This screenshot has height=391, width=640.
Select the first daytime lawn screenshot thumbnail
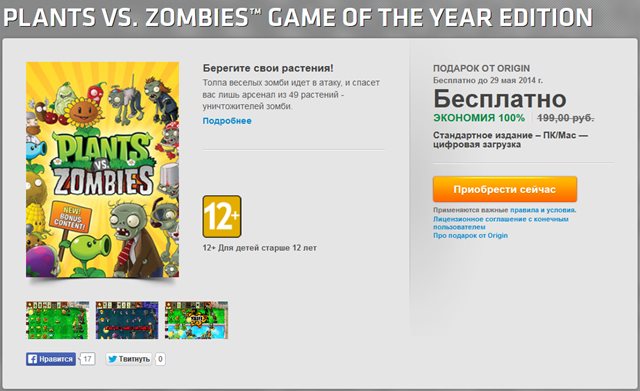57,320
